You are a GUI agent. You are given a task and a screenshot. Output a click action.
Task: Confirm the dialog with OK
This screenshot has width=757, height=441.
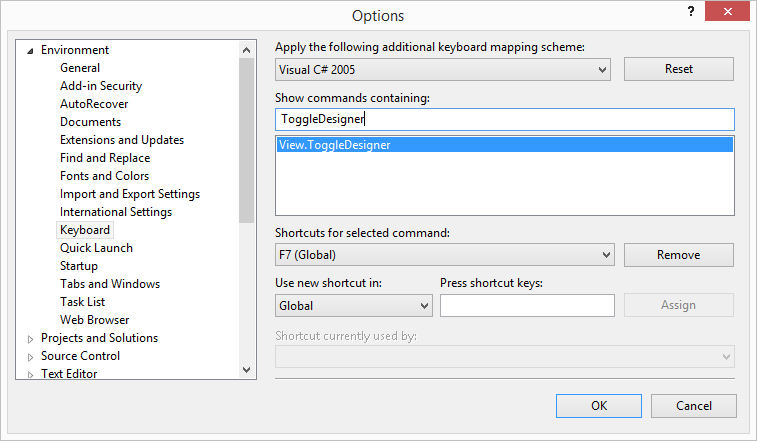(599, 406)
